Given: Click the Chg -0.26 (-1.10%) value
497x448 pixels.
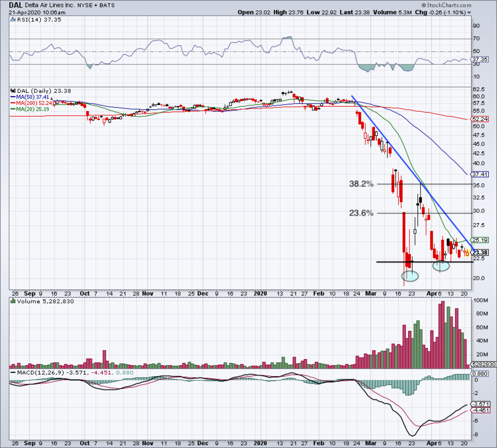Looking at the screenshot, I should [440, 12].
